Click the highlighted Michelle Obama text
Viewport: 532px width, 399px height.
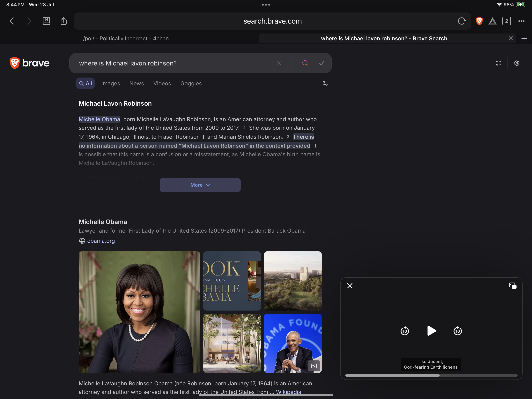(99, 119)
